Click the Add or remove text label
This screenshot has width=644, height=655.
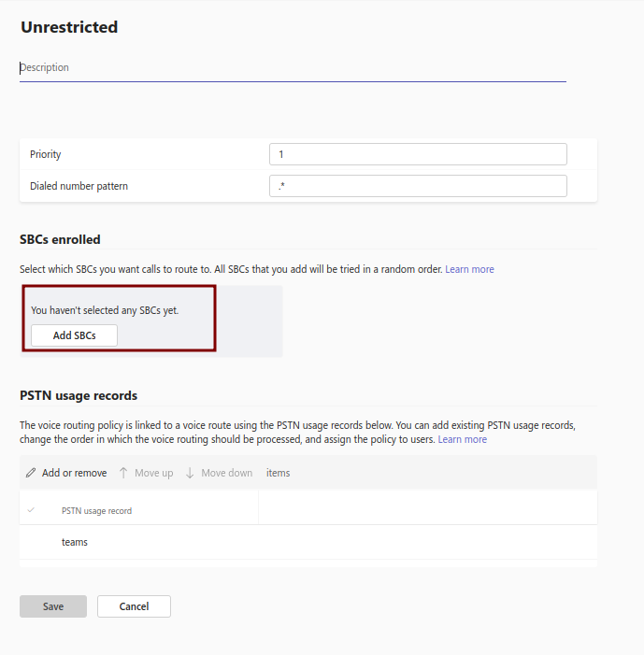pyautogui.click(x=74, y=473)
